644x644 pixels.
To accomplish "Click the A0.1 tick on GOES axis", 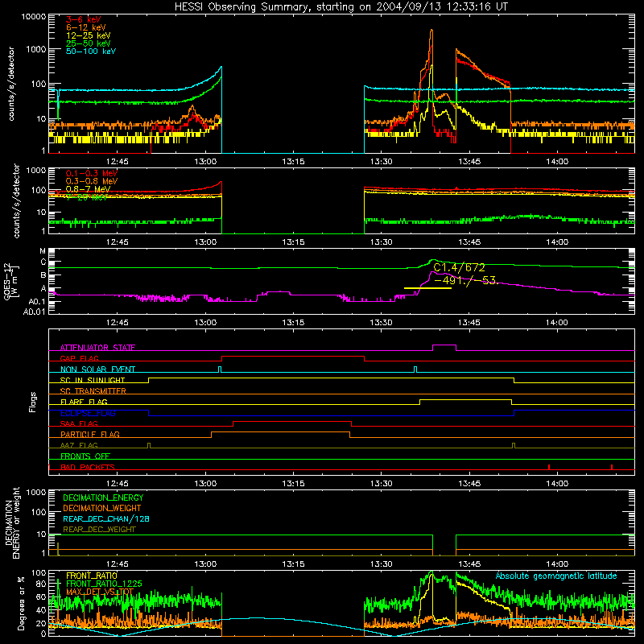I will 37,301.
